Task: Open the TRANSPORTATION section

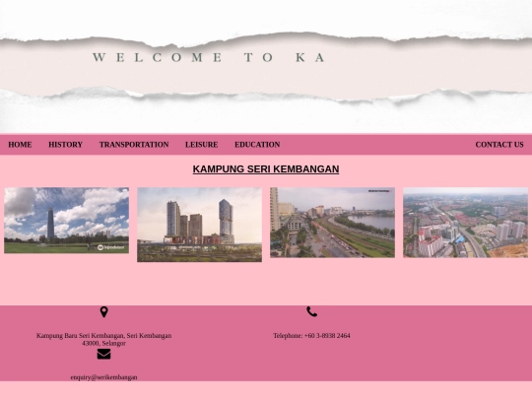Action: (134, 145)
